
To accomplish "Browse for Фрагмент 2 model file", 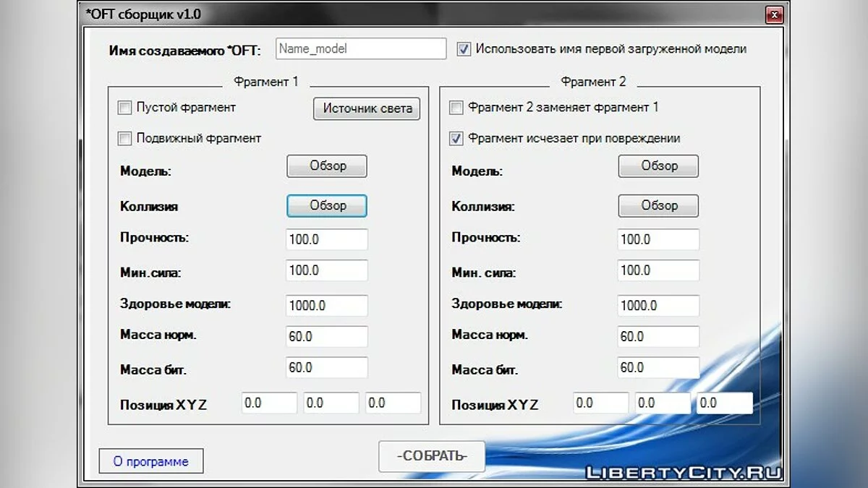I will point(658,166).
